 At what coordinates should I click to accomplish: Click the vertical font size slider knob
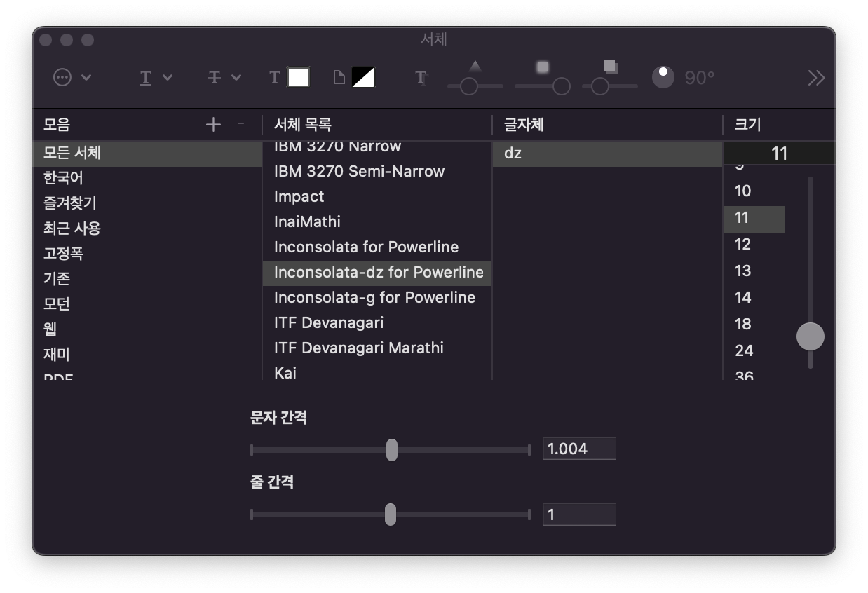coord(811,336)
